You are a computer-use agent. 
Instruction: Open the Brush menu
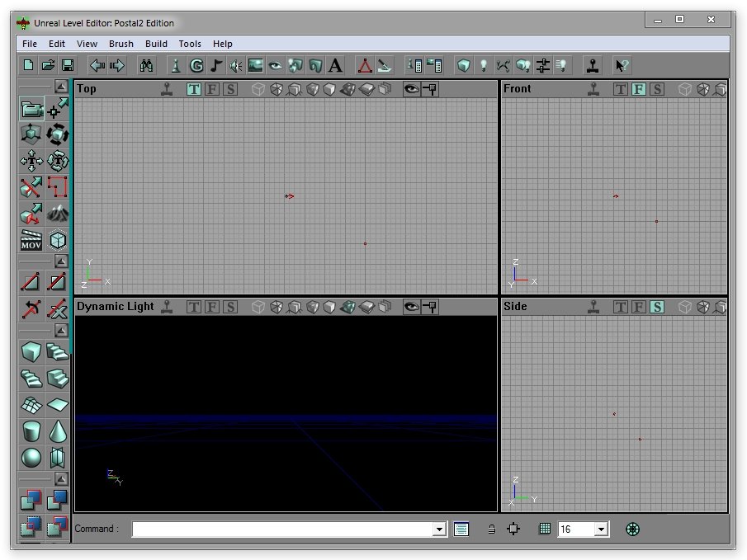click(x=121, y=44)
